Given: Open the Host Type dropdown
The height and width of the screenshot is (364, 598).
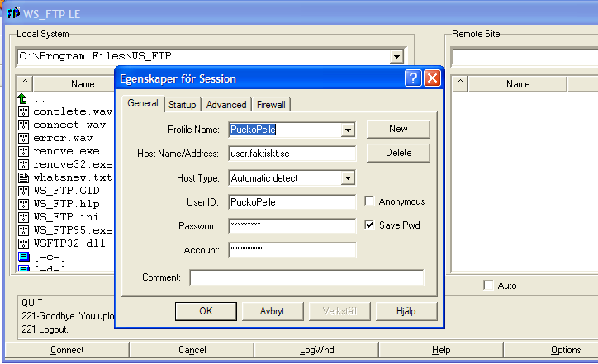Looking at the screenshot, I should [x=348, y=178].
